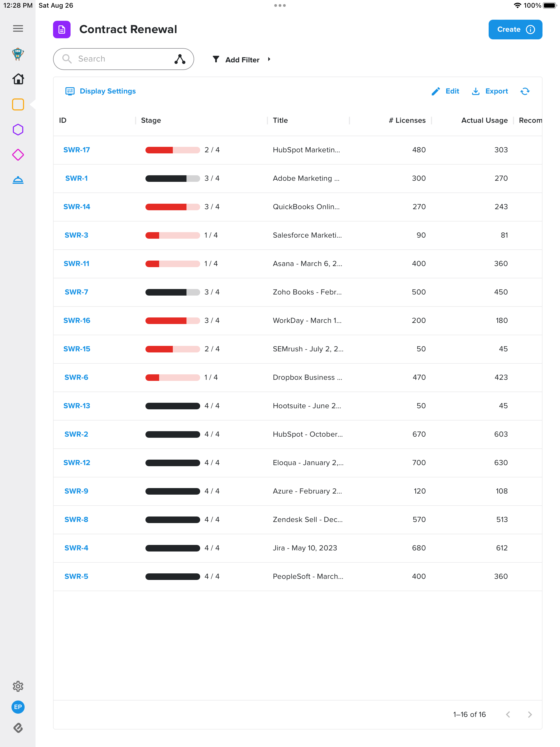Click the 'Zendesk Sell - Dec...' title cell
The width and height of the screenshot is (560, 747).
tap(308, 520)
